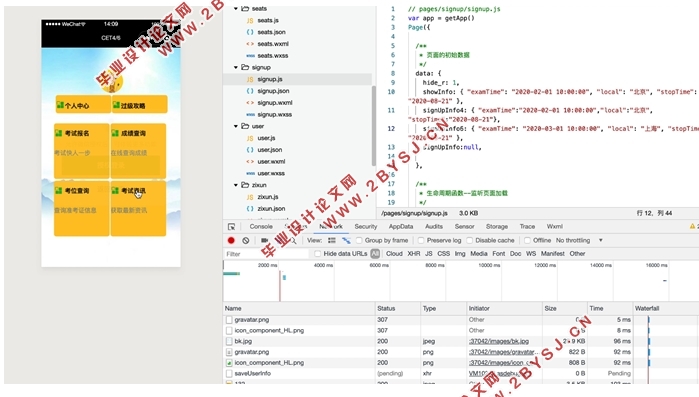Open the signup folder icon
Viewport: 699px width, 397px height.
(x=245, y=67)
